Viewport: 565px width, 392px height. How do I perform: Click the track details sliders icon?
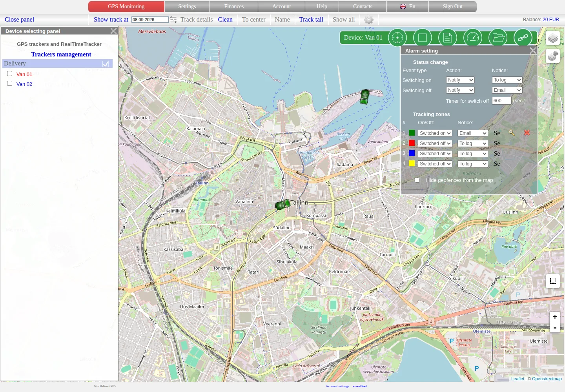pos(173,20)
